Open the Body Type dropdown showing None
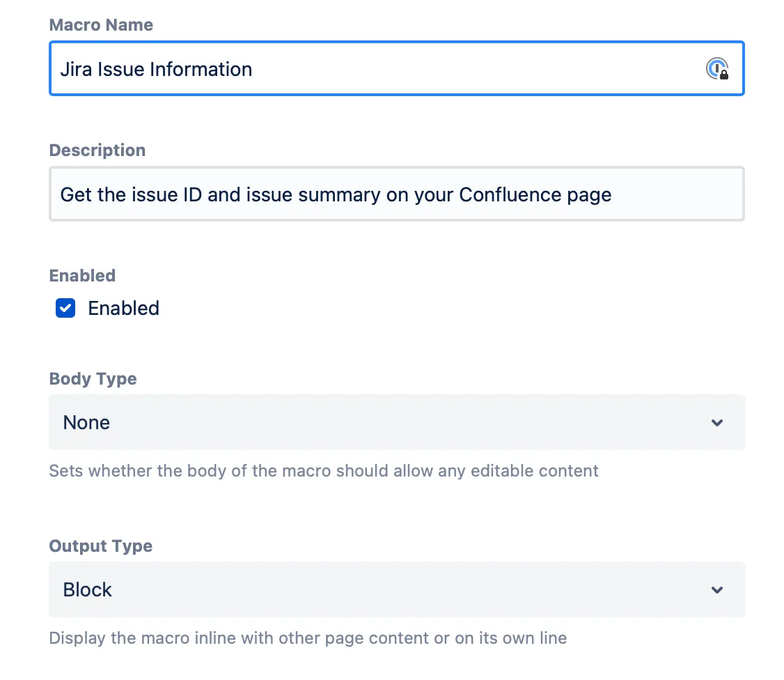This screenshot has width=784, height=680. tap(396, 422)
